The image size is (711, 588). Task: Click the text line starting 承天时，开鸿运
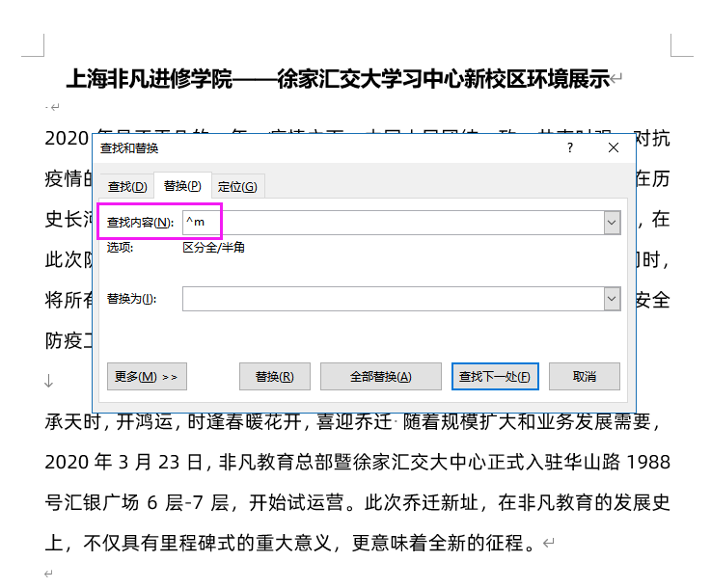(x=353, y=422)
